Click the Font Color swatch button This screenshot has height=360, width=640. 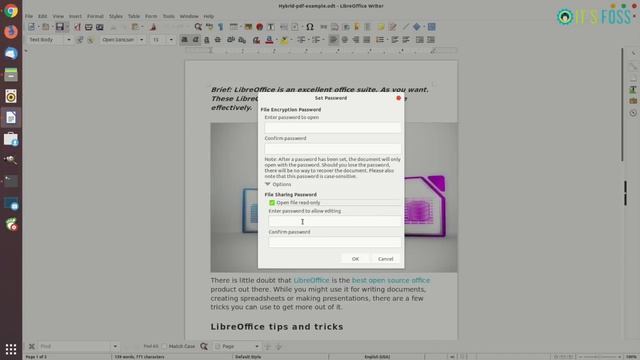(269, 40)
